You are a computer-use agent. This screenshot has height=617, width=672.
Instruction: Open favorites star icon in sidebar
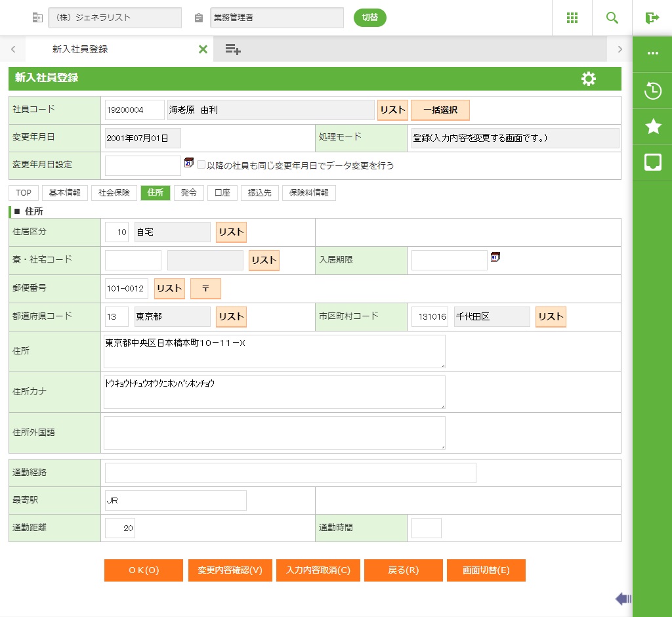653,127
